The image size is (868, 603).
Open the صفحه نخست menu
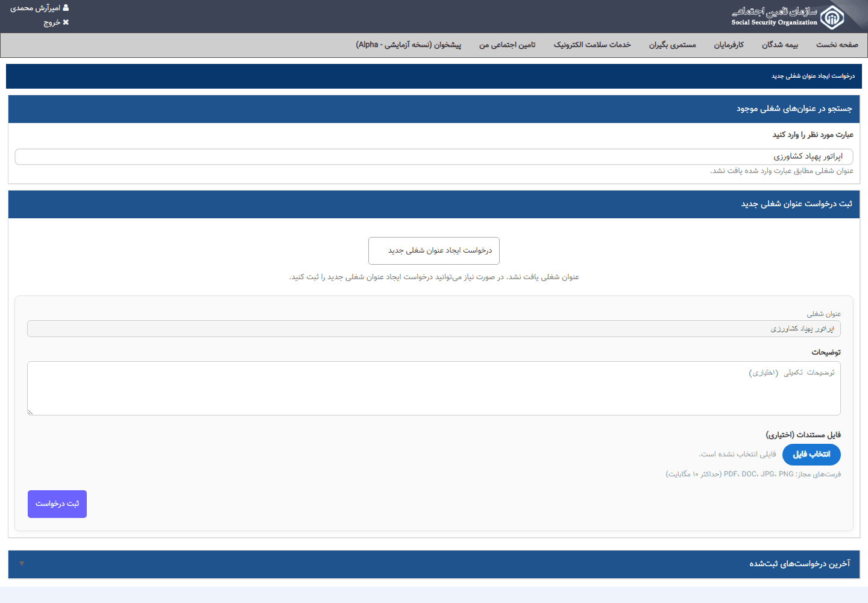(837, 45)
